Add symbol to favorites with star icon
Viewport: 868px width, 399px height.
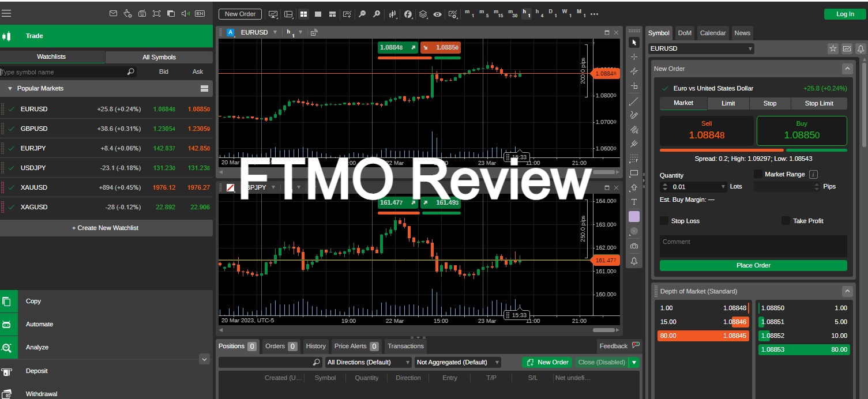coord(833,48)
